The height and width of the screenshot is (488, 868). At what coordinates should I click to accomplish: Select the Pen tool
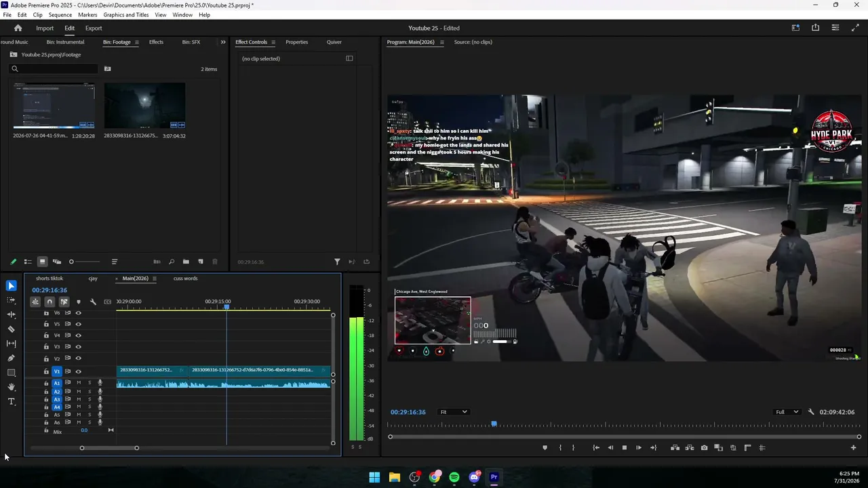pyautogui.click(x=11, y=358)
